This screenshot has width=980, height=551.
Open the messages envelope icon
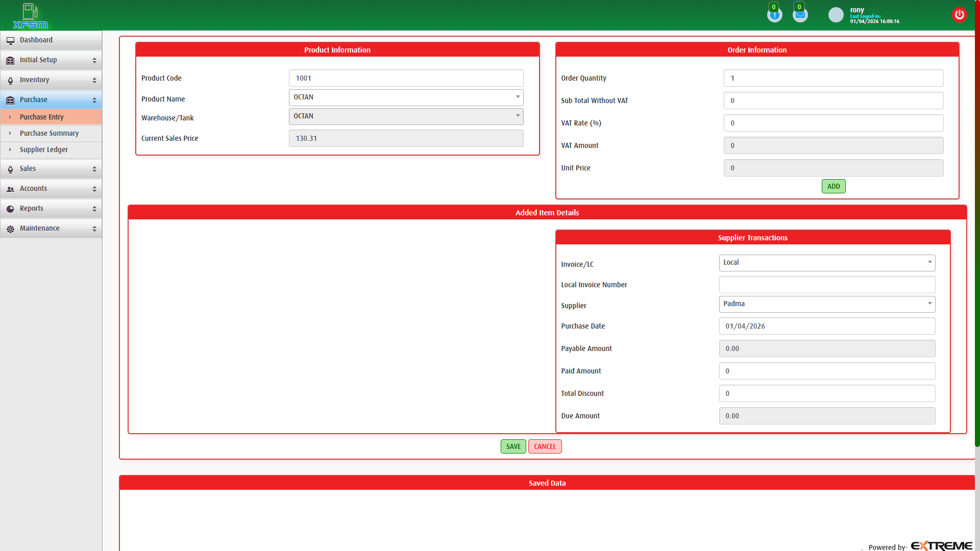(800, 14)
